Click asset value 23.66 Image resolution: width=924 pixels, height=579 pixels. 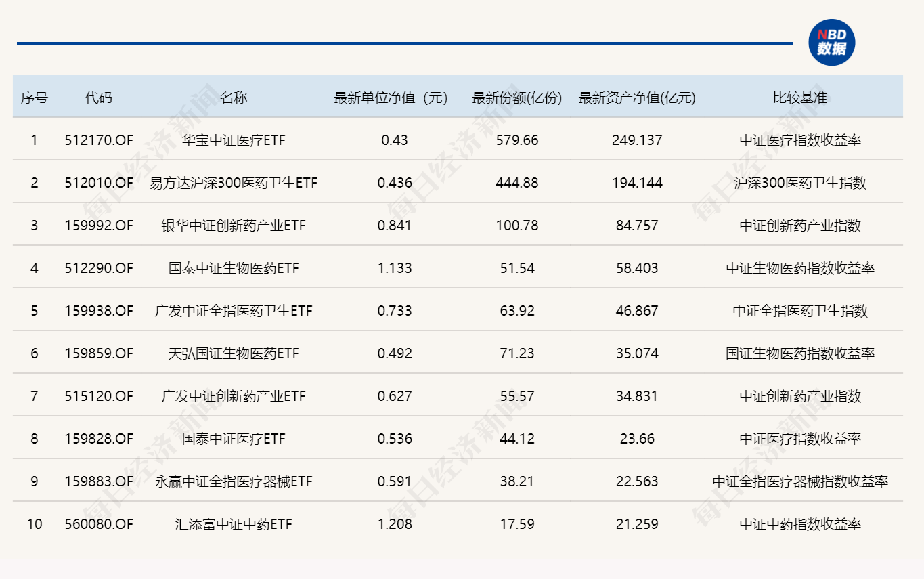point(637,439)
